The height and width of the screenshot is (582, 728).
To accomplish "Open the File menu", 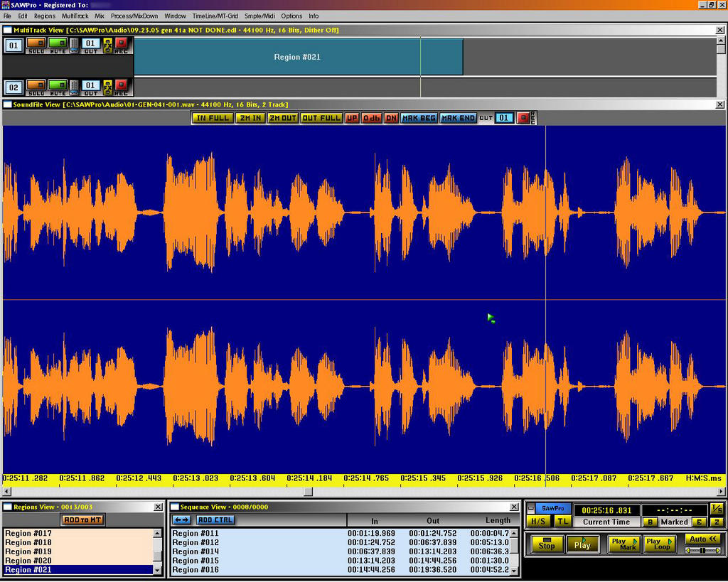I will point(7,16).
